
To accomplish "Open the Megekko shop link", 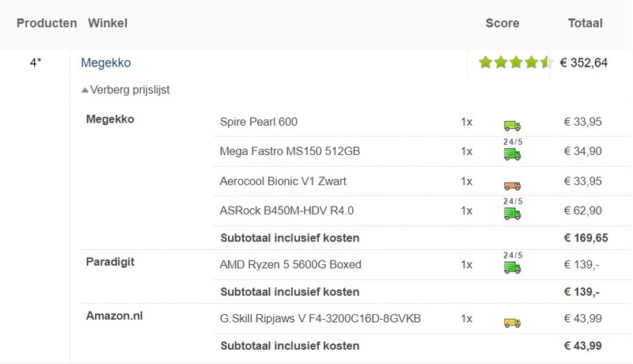I will [x=106, y=63].
